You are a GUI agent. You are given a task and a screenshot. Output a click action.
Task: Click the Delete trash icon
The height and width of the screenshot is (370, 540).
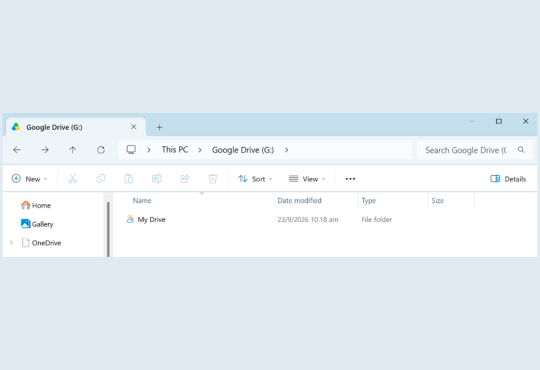click(x=213, y=179)
